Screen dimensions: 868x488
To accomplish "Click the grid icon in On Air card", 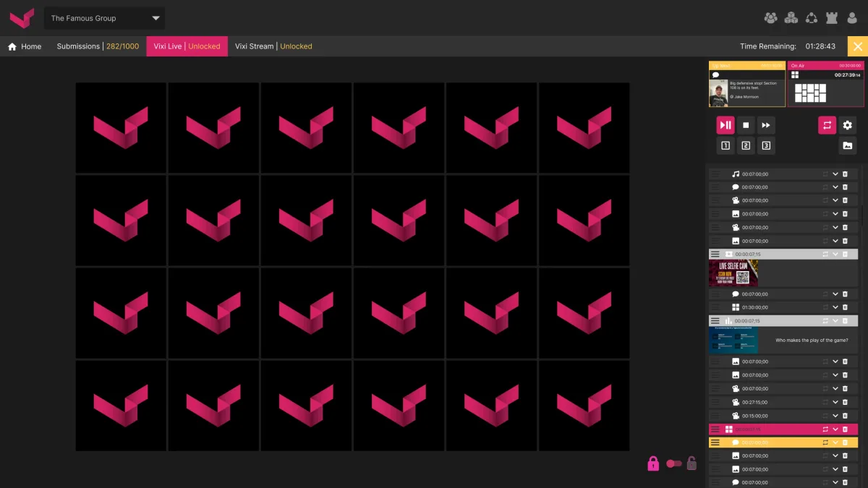I will [795, 74].
